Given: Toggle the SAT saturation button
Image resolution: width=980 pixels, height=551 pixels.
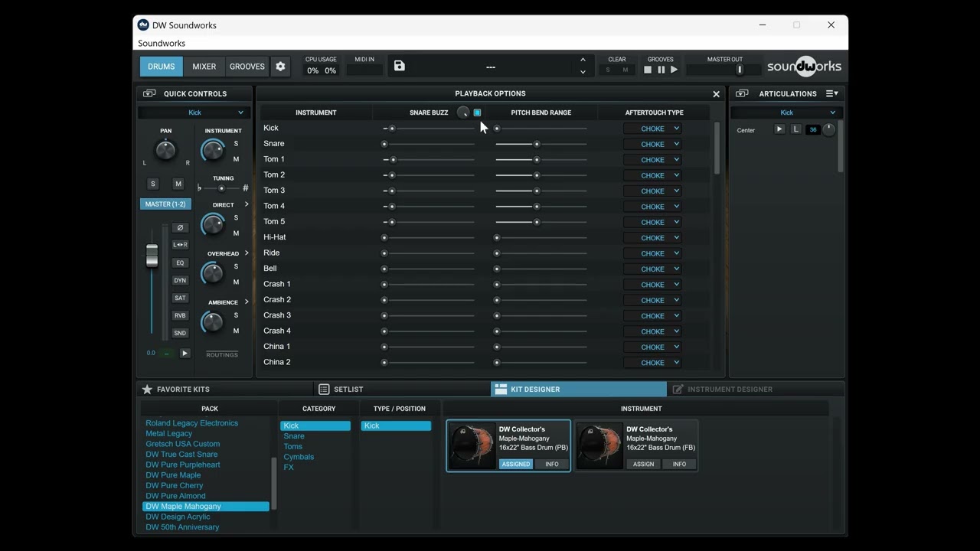Looking at the screenshot, I should tap(180, 298).
